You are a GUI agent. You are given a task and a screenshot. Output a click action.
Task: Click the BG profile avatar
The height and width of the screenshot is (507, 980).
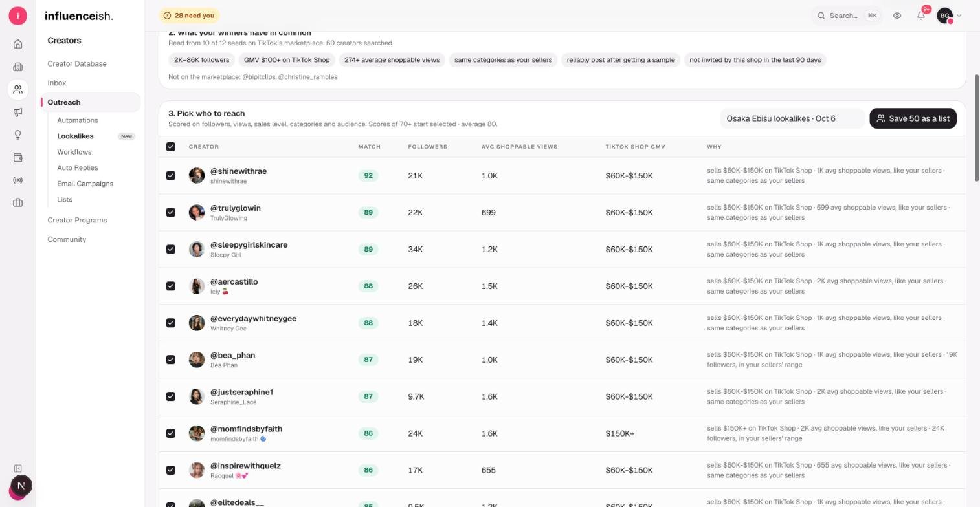[x=945, y=16]
